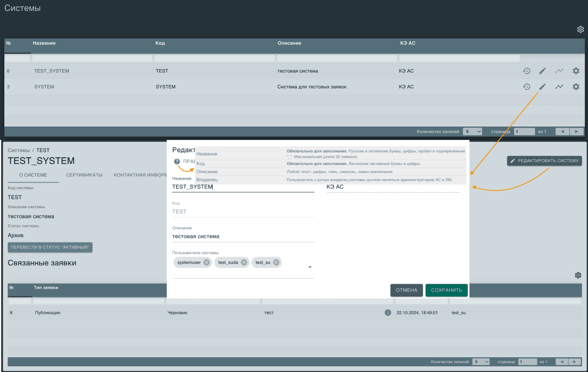Remove test_su chip from users
588x372 pixels.
pyautogui.click(x=276, y=262)
